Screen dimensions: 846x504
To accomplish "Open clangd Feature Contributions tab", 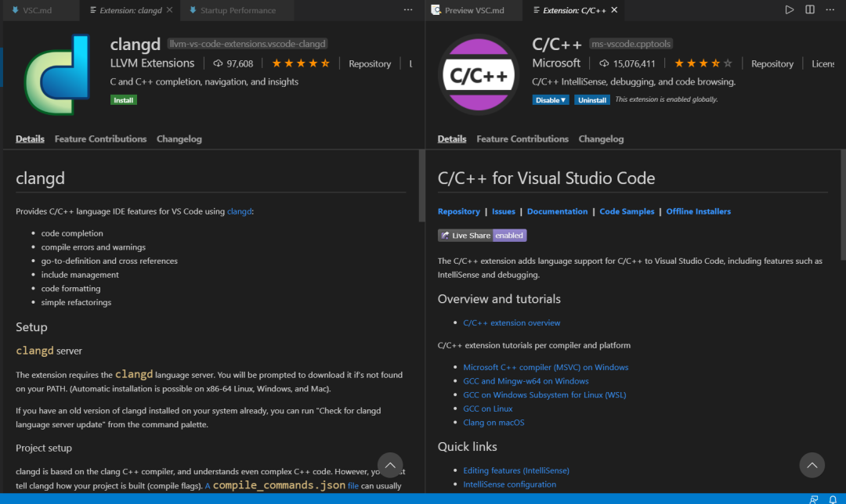I will click(x=100, y=139).
